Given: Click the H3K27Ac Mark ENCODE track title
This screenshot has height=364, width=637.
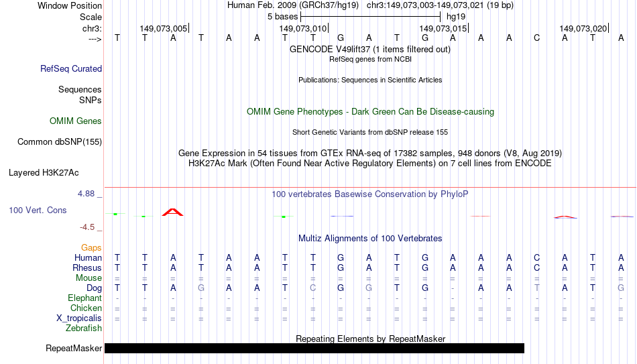Looking at the screenshot, I should [x=370, y=164].
